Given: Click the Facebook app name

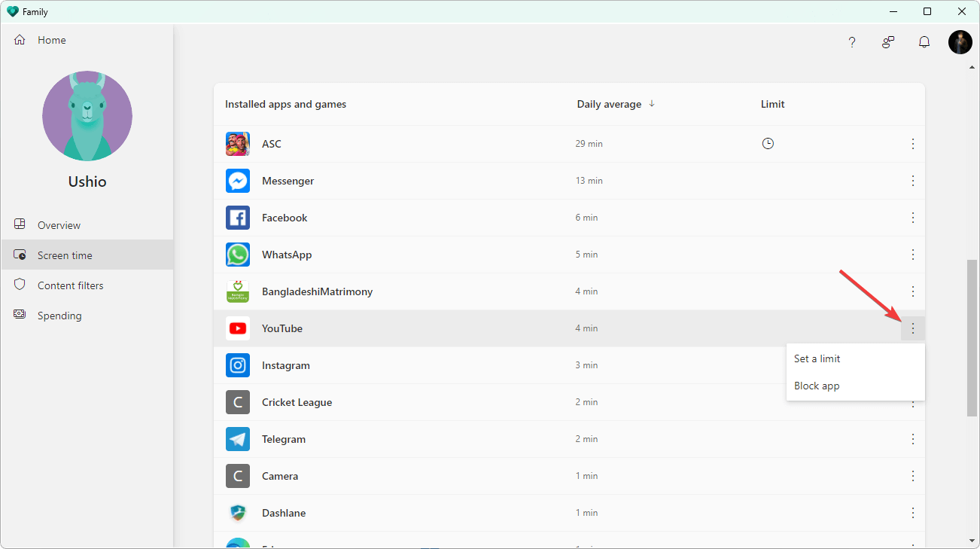Looking at the screenshot, I should [285, 218].
